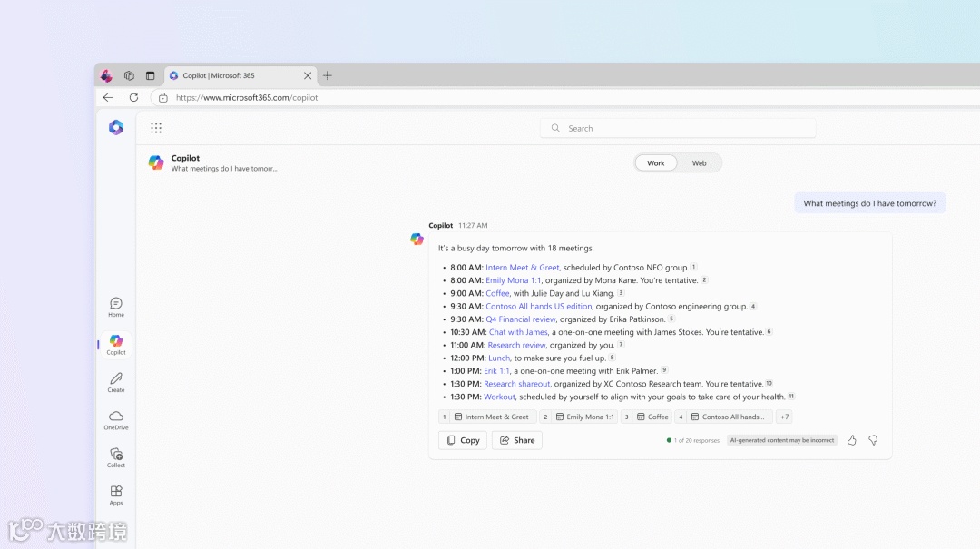
Task: Open the 9:00 AM Coffee meeting link
Action: (x=497, y=293)
